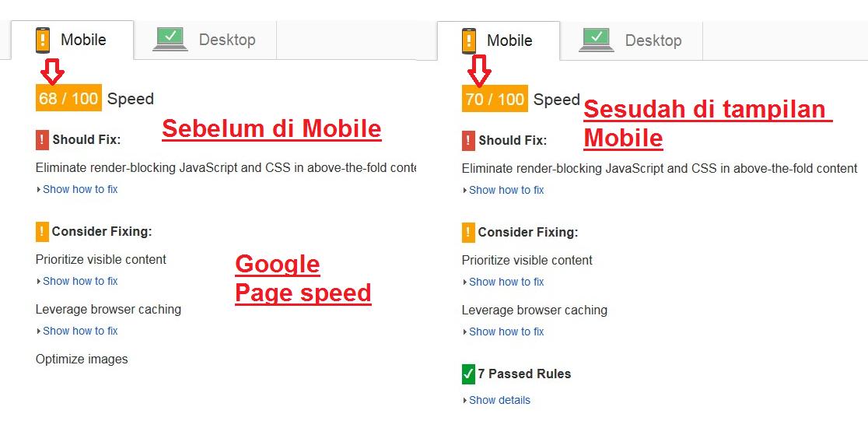The width and height of the screenshot is (868, 428).
Task: Expand fix for render-blocking JavaScript, left panel
Action: coord(80,189)
